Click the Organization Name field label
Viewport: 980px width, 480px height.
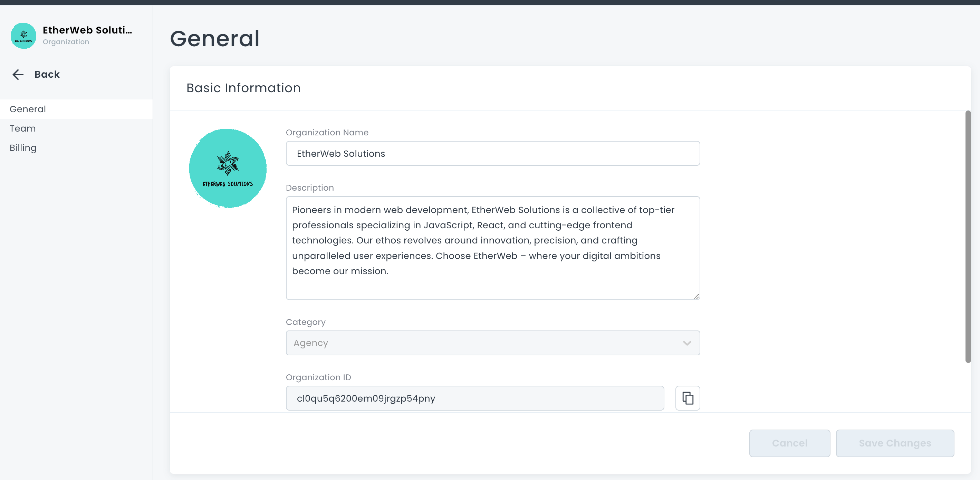(x=327, y=132)
